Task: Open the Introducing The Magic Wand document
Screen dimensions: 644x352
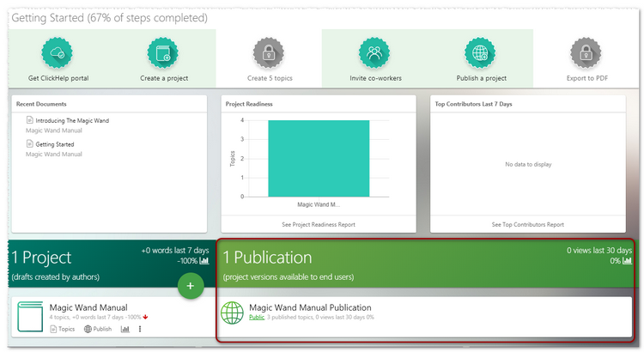Action: 72,121
